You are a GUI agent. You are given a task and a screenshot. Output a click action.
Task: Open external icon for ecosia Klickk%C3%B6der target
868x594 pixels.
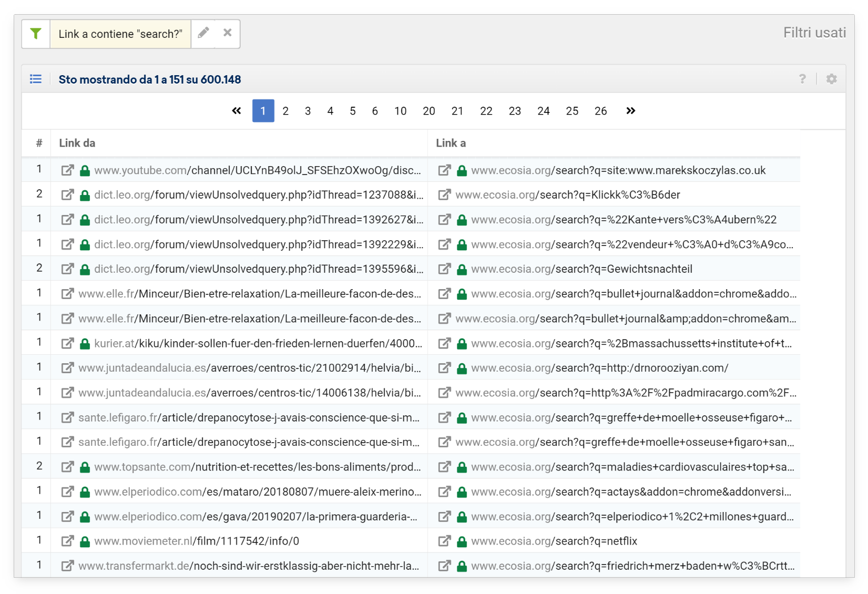[x=444, y=195]
